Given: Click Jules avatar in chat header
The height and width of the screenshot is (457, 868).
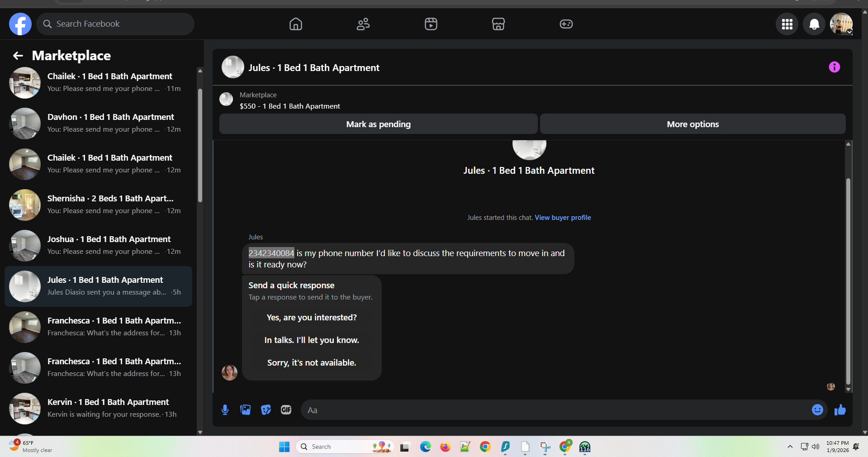Looking at the screenshot, I should 233,67.
